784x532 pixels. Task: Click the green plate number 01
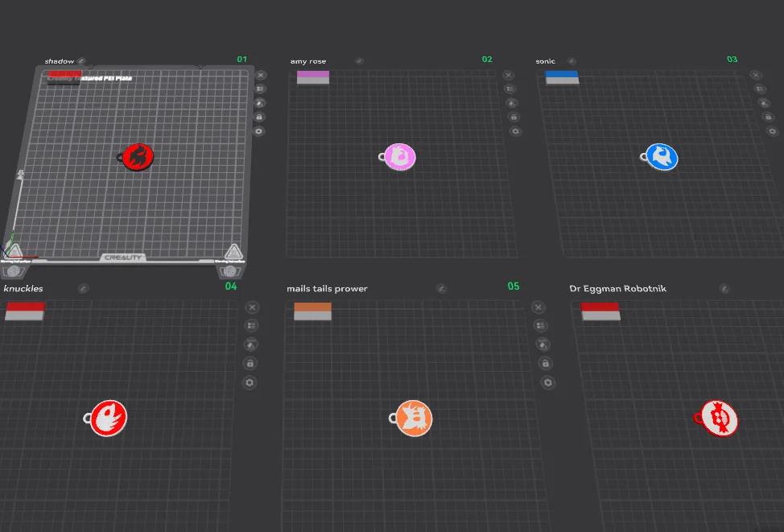coord(242,59)
